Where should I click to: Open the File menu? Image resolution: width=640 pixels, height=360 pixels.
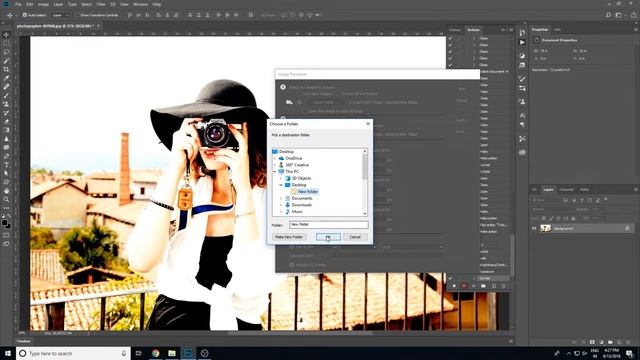[x=18, y=4]
